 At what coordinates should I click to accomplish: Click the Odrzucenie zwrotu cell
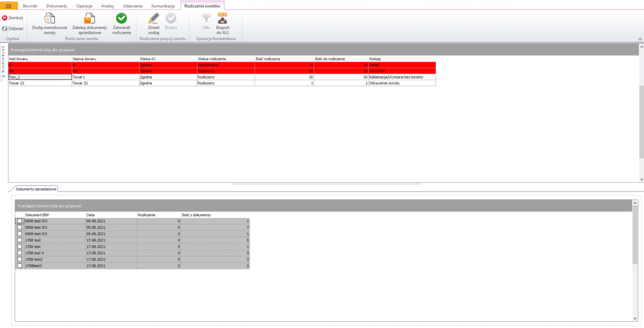(x=402, y=83)
